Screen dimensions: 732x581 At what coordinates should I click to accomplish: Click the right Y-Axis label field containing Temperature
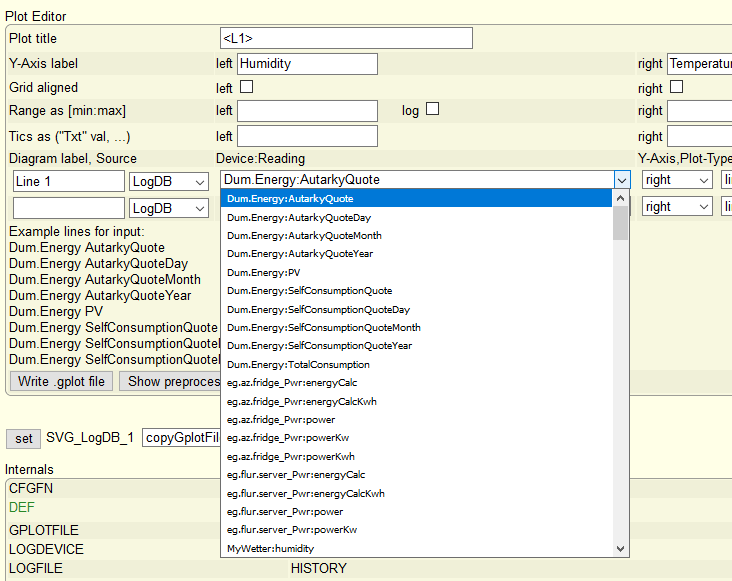coord(699,64)
